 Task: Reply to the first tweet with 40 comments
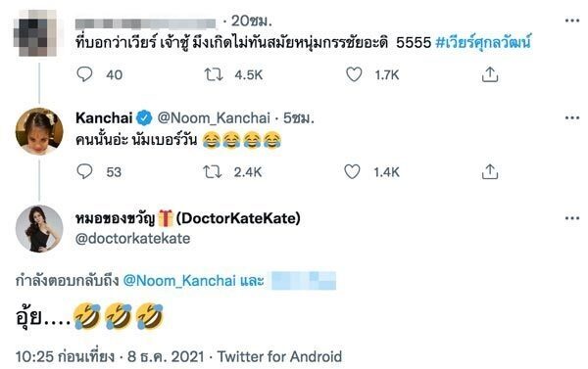84,74
